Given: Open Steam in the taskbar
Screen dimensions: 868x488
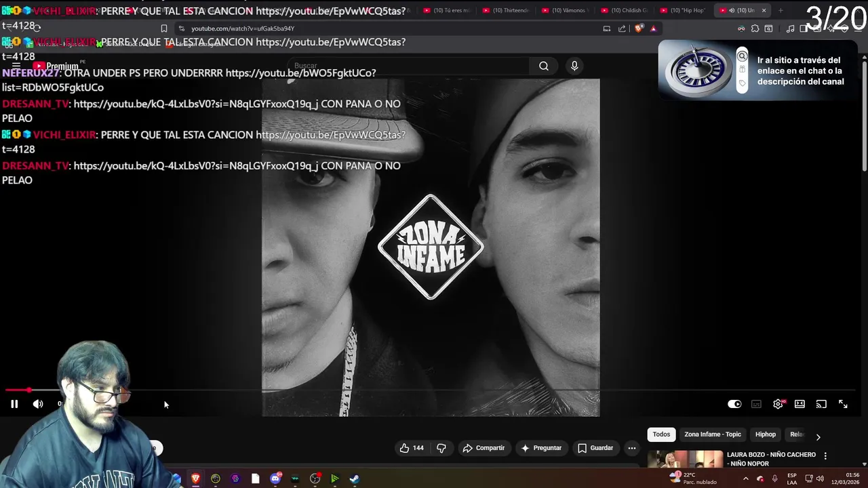Looking at the screenshot, I should tap(354, 479).
